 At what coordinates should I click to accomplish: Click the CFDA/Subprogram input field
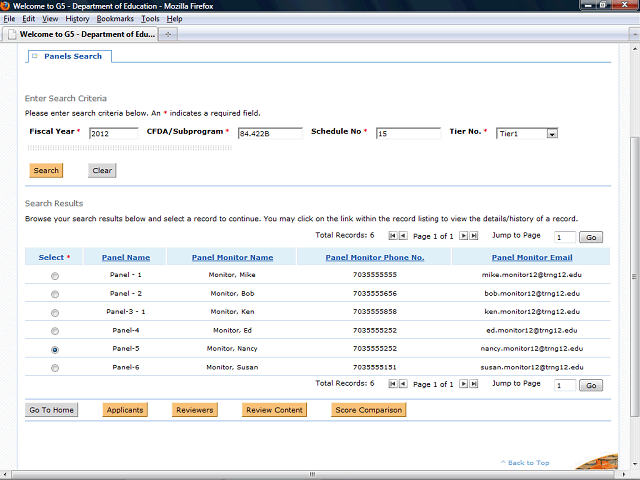pos(270,133)
